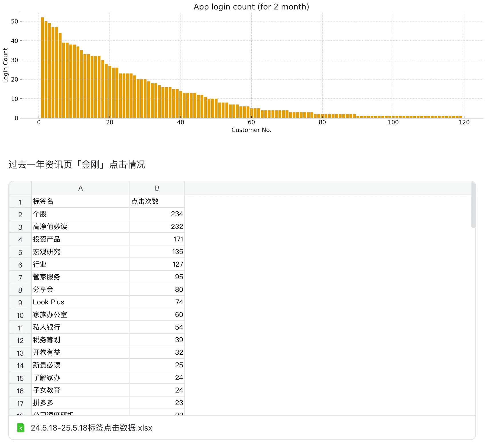This screenshot has width=486, height=448.
Task: Select column A header
Action: (81, 188)
